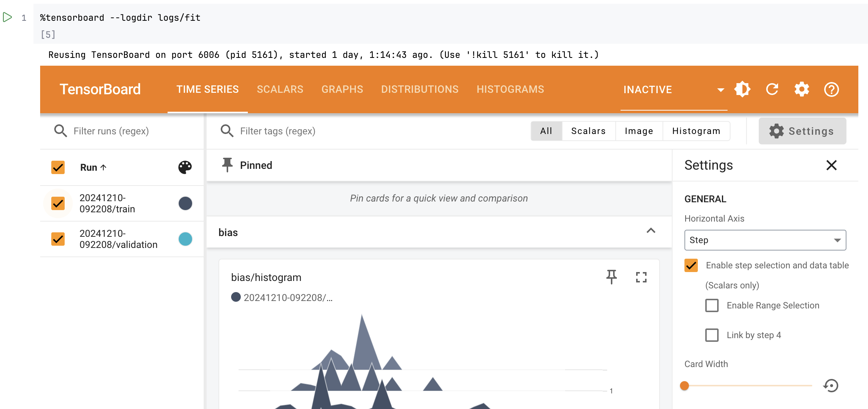Switch to the SCALARS tab
This screenshot has height=409, width=868.
[x=280, y=89]
